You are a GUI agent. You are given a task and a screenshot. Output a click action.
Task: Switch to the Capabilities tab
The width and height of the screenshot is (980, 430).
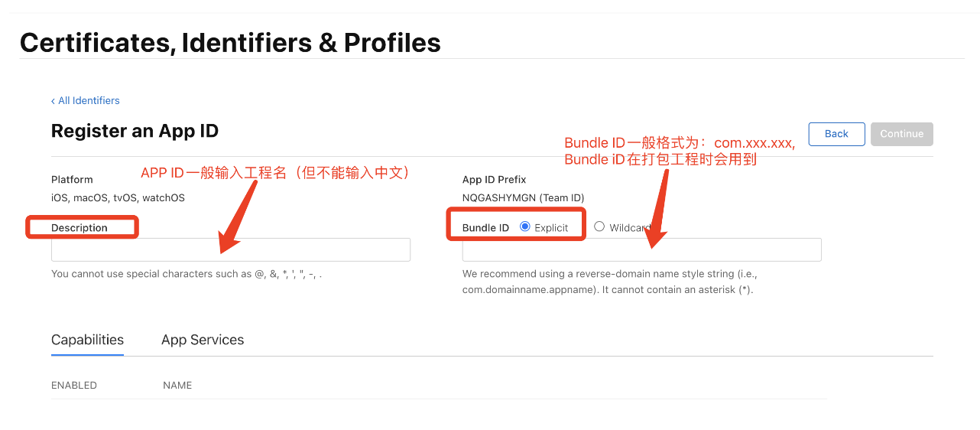(87, 340)
